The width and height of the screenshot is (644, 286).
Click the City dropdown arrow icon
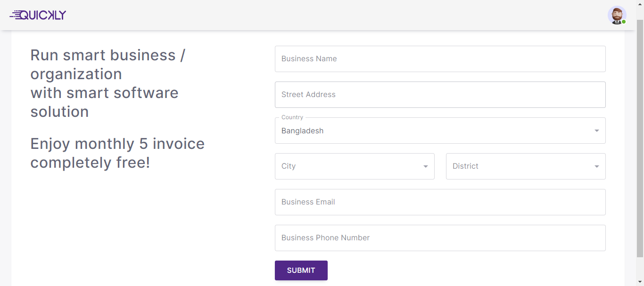point(426,166)
